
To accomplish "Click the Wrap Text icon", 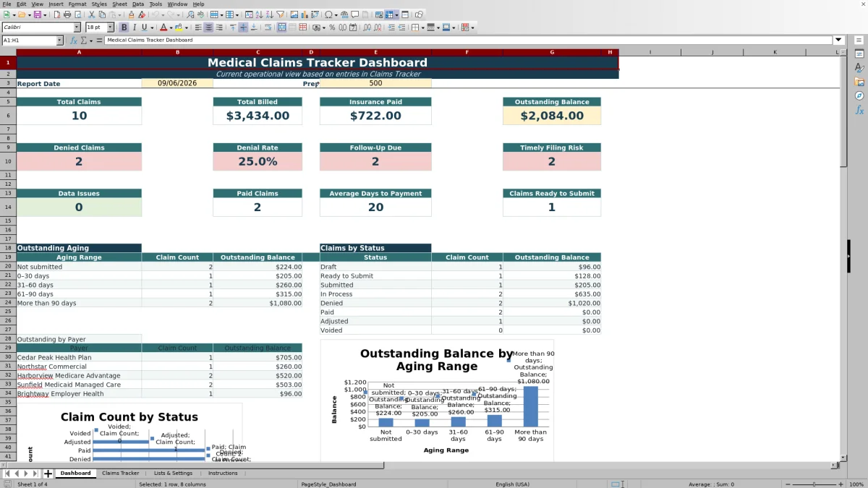I will 268,27.
